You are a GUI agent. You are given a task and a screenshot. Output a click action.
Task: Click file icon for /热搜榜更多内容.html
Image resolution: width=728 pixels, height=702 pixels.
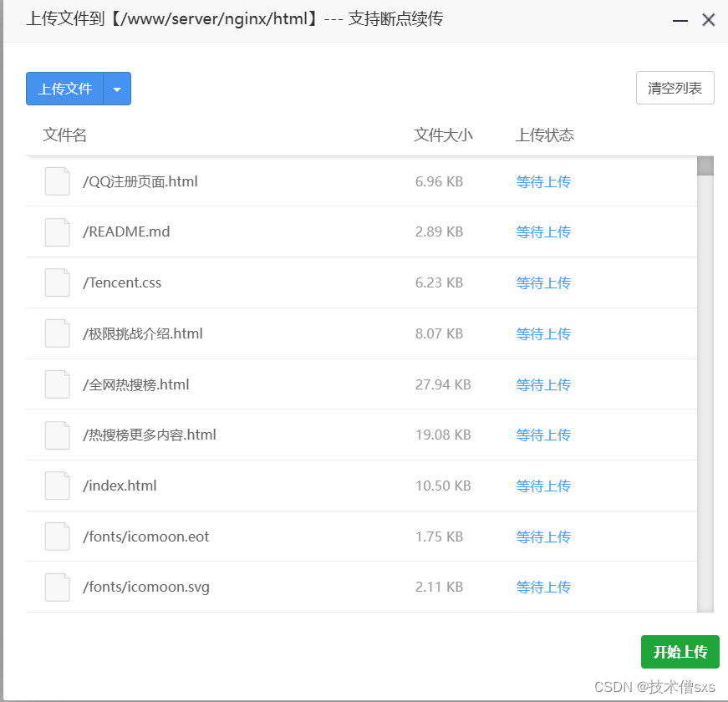pyautogui.click(x=58, y=435)
